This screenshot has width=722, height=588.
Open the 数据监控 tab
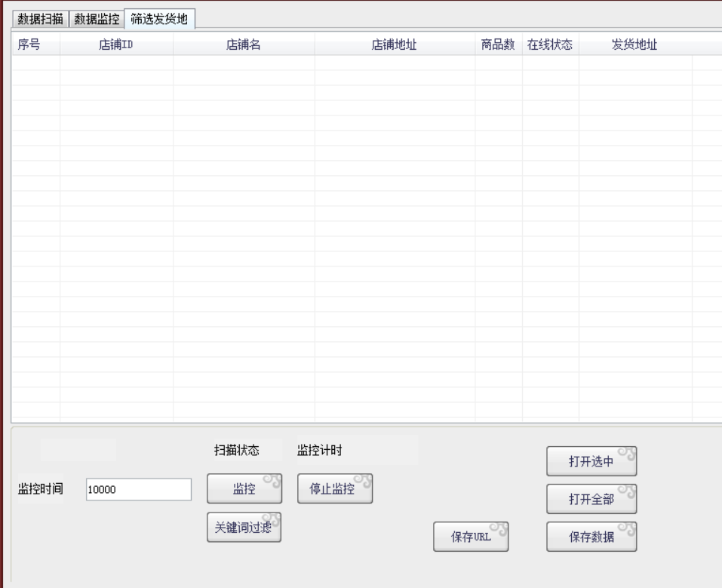click(96, 19)
